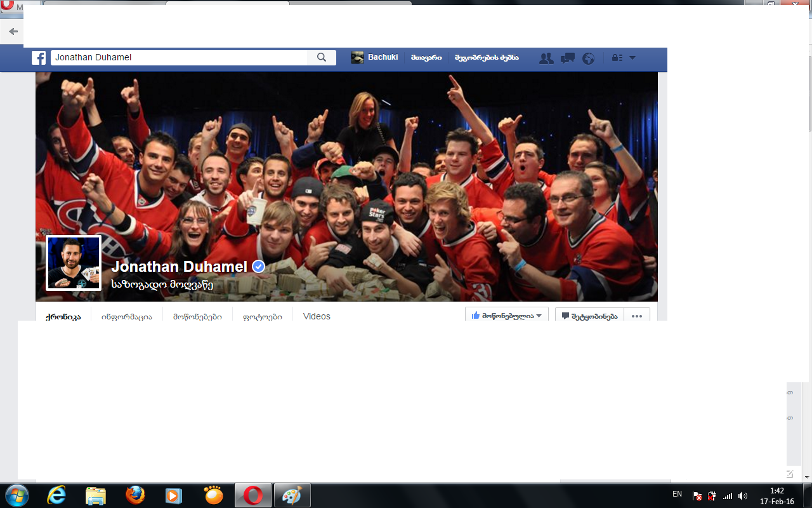Viewport: 812px width, 508px height.
Task: Click the Show Desktop strip on taskbar
Action: [x=807, y=495]
